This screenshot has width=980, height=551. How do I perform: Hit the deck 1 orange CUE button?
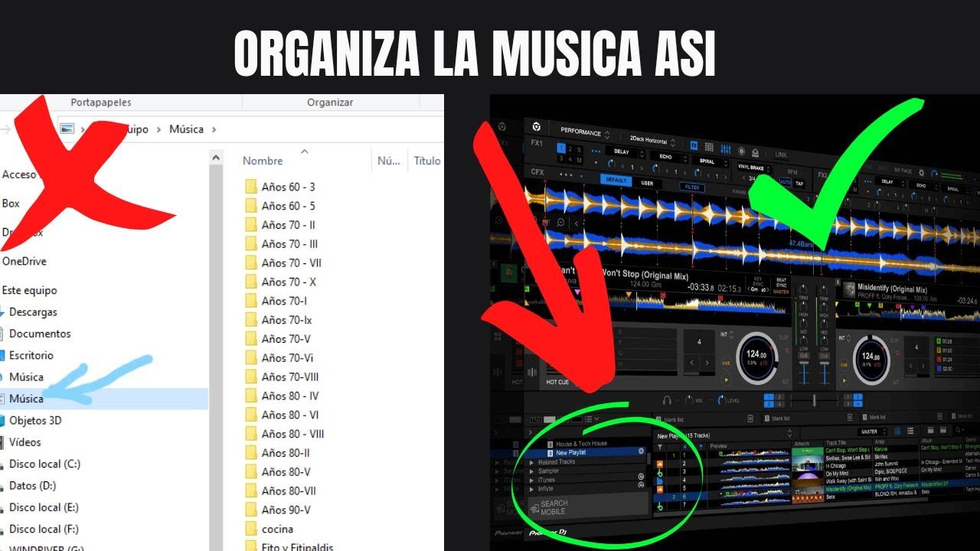pyautogui.click(x=726, y=364)
